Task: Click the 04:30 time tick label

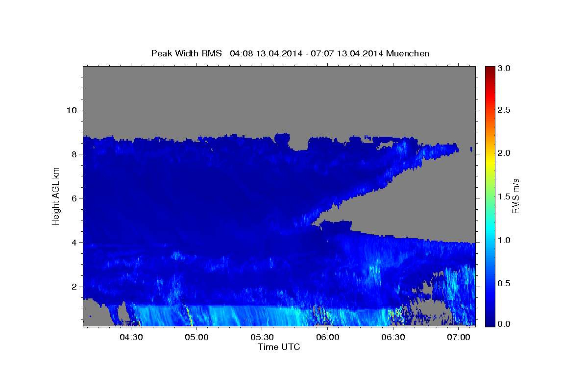Action: pyautogui.click(x=131, y=338)
